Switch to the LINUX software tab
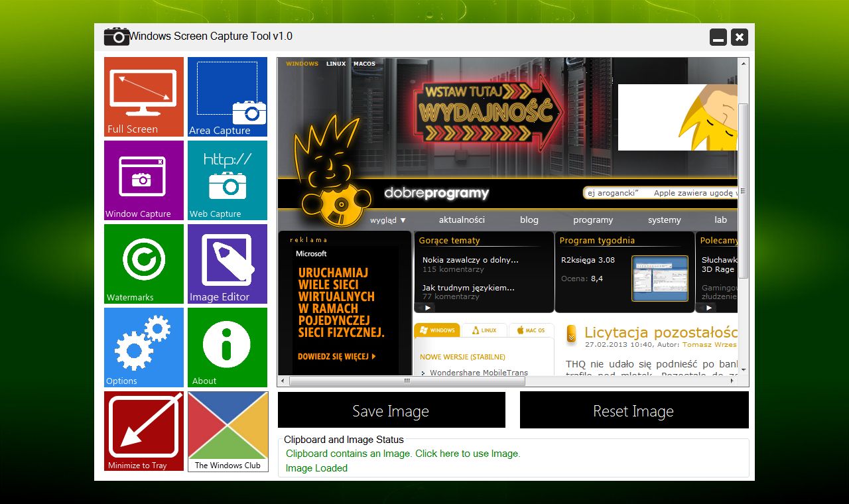Image resolution: width=849 pixels, height=504 pixels. pyautogui.click(x=484, y=330)
